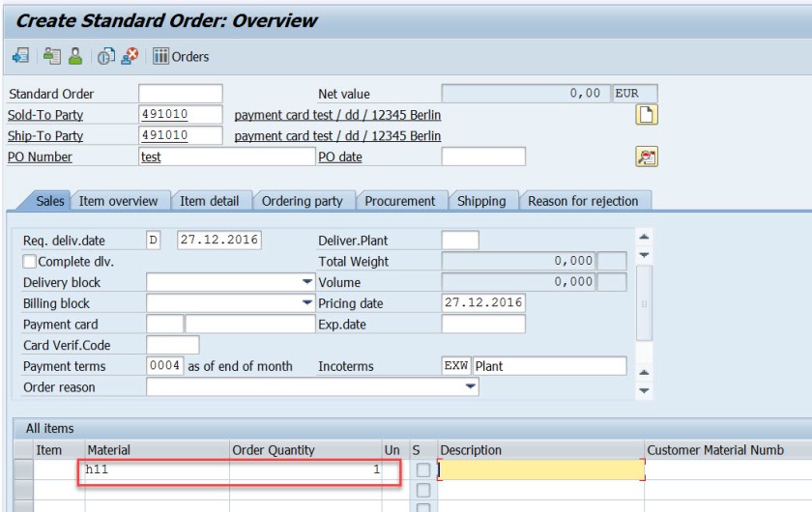Open the document flow toolbar icon
The image size is (812, 512).
point(20,56)
